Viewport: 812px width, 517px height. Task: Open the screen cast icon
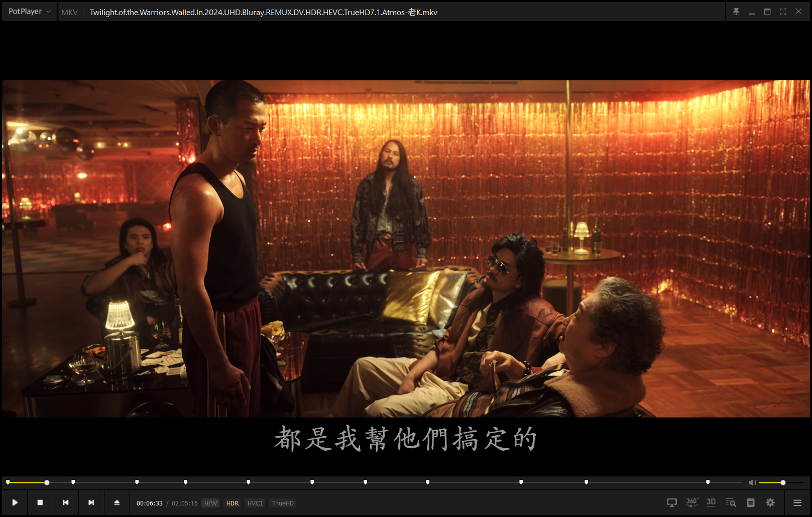[672, 502]
